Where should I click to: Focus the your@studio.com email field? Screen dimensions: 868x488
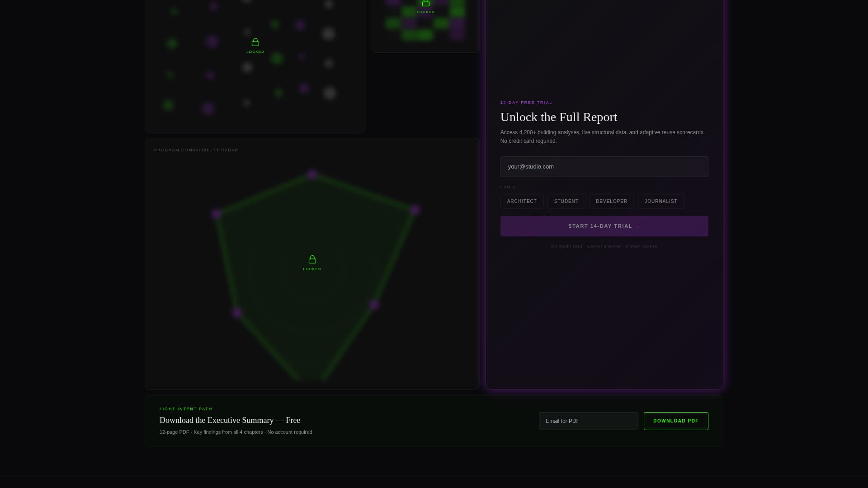click(x=604, y=167)
